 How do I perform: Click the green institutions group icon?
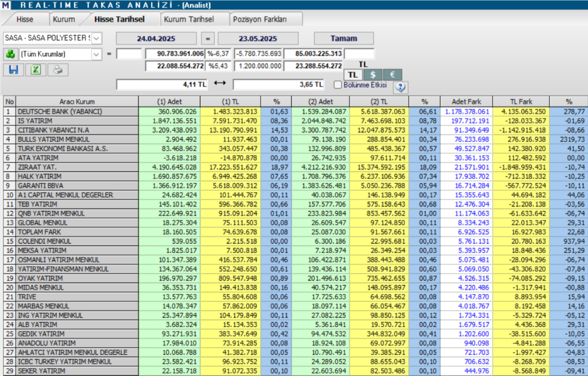(10, 54)
